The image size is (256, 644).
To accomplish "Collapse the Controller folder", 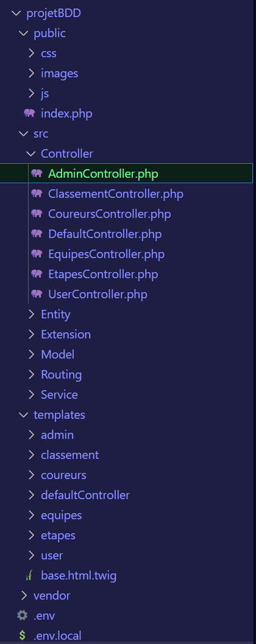I will pos(30,153).
